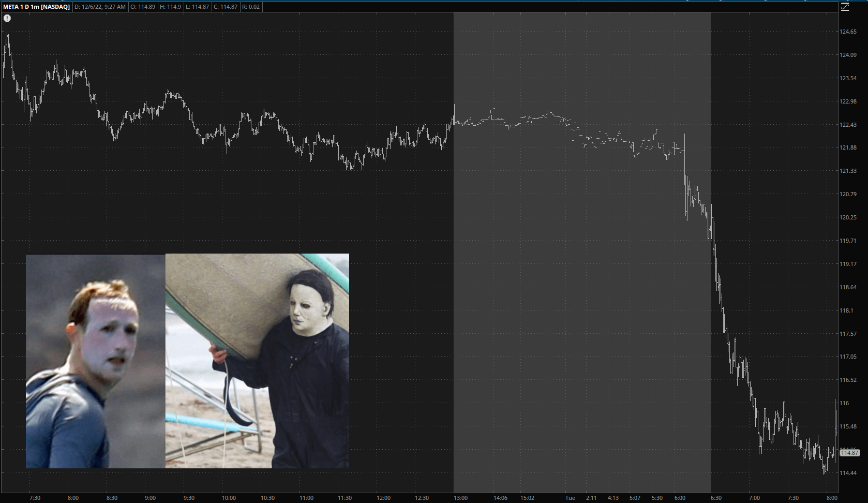This screenshot has height=503, width=868.
Task: Click the 8:00 label at right of time axis
Action: pyautogui.click(x=832, y=498)
